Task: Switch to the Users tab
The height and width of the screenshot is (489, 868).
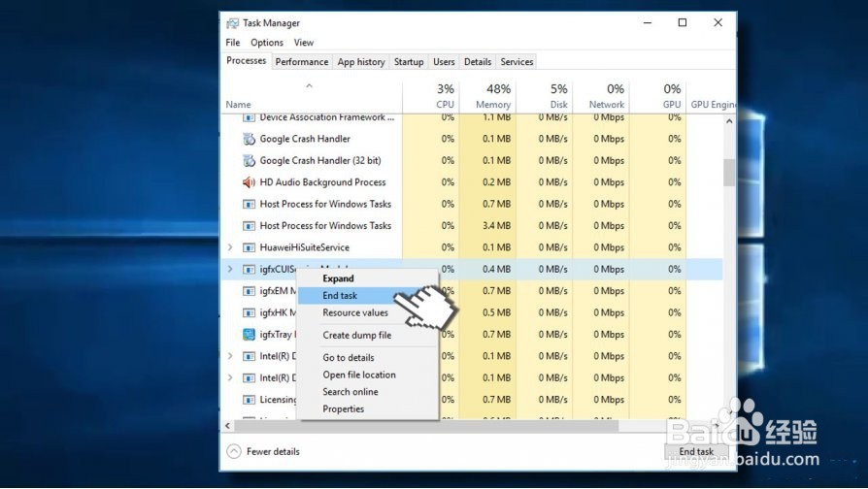Action: click(444, 62)
